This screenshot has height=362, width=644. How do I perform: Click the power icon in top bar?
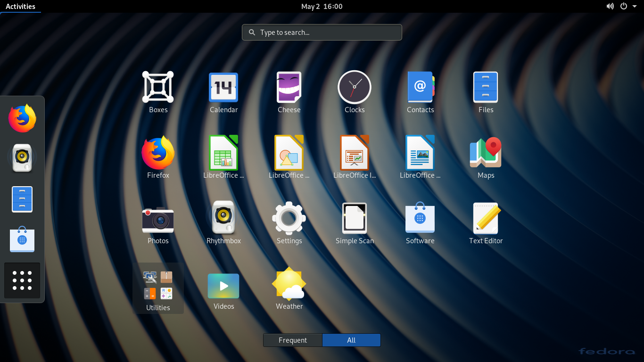[x=624, y=6]
